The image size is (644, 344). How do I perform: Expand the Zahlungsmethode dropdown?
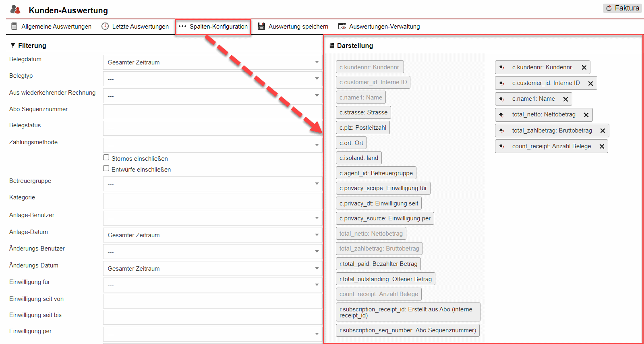[212, 145]
